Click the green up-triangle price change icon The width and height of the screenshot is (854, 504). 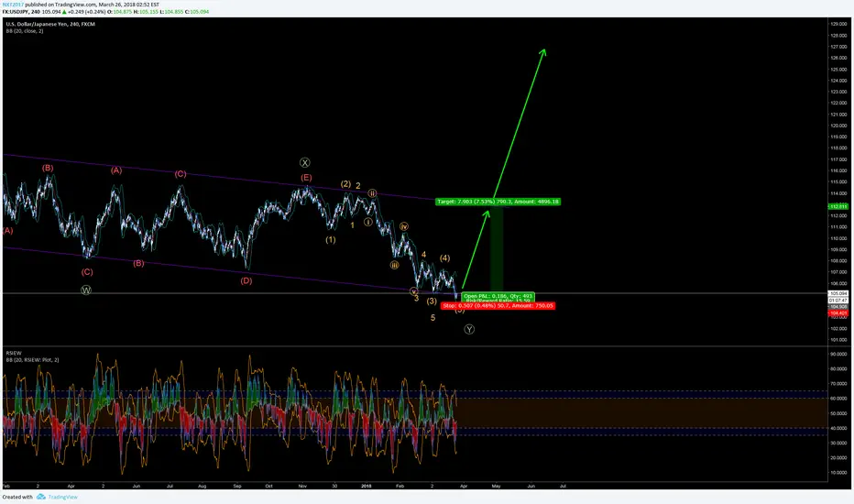[64, 11]
